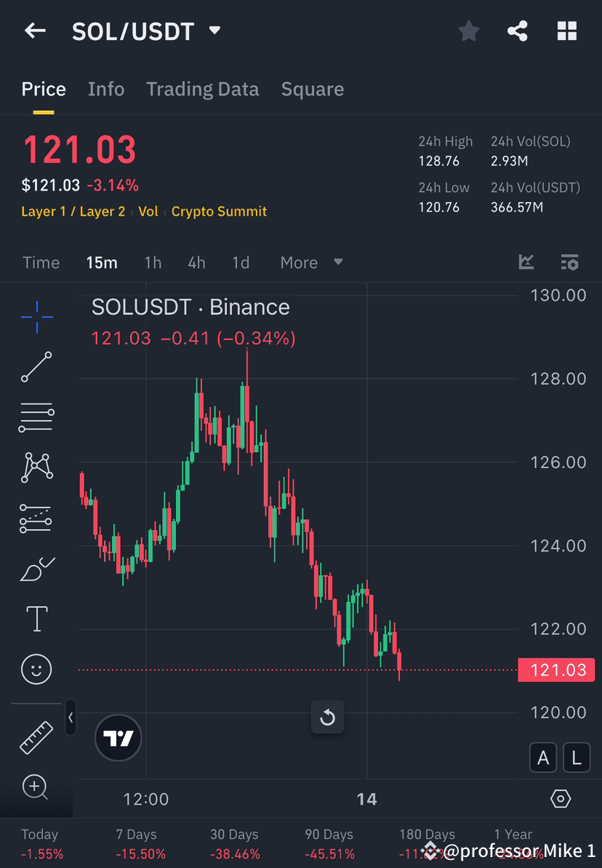Open the horizontal lines tool
Screen dimensions: 602x868
pyautogui.click(x=36, y=417)
